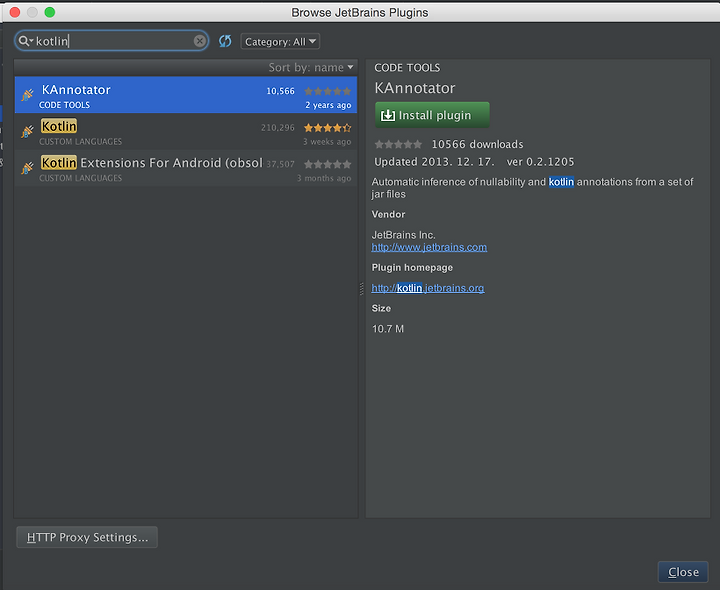Click the 210,296 download count
The height and width of the screenshot is (590, 720).
click(278, 128)
